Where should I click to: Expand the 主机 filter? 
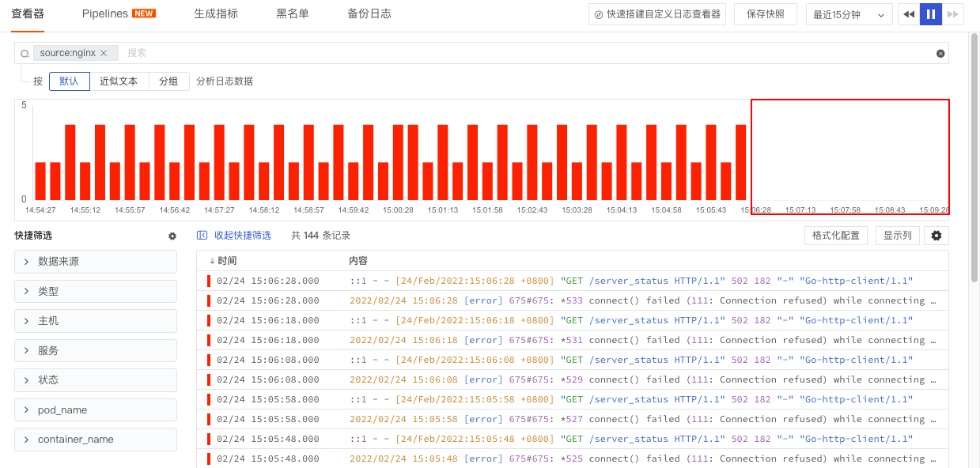[x=96, y=321]
